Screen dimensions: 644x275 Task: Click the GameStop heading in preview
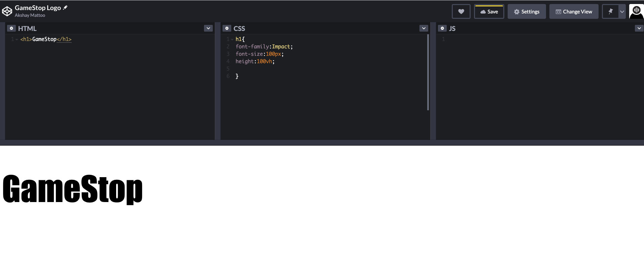click(73, 189)
